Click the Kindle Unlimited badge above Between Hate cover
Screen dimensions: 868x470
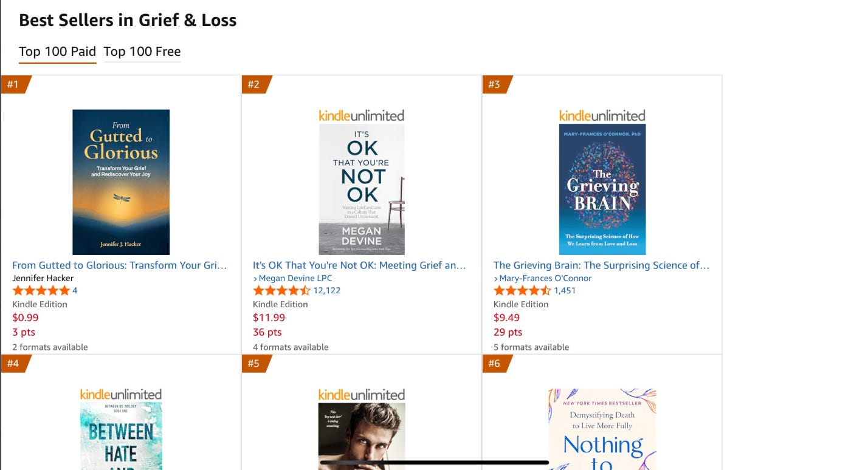pos(120,394)
